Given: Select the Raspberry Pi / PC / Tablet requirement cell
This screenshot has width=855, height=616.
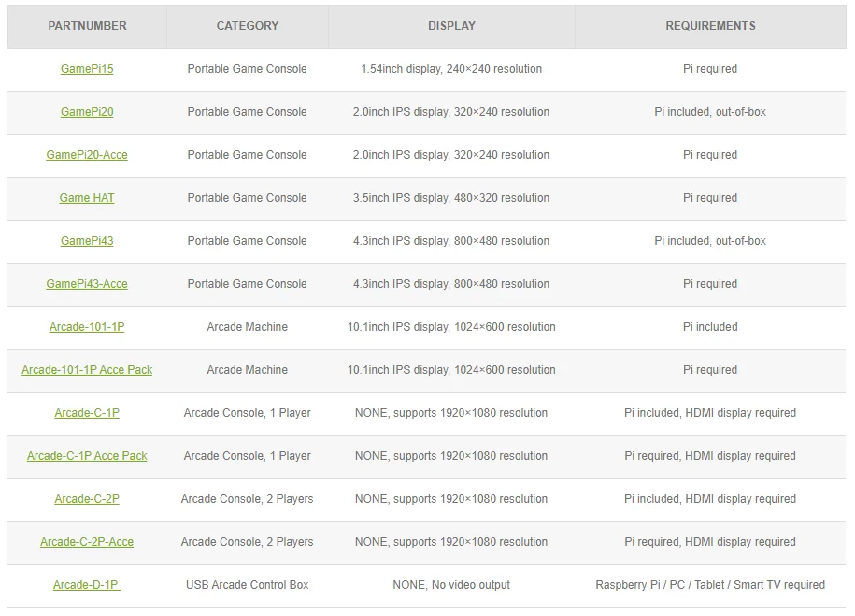Looking at the screenshot, I should tap(710, 585).
